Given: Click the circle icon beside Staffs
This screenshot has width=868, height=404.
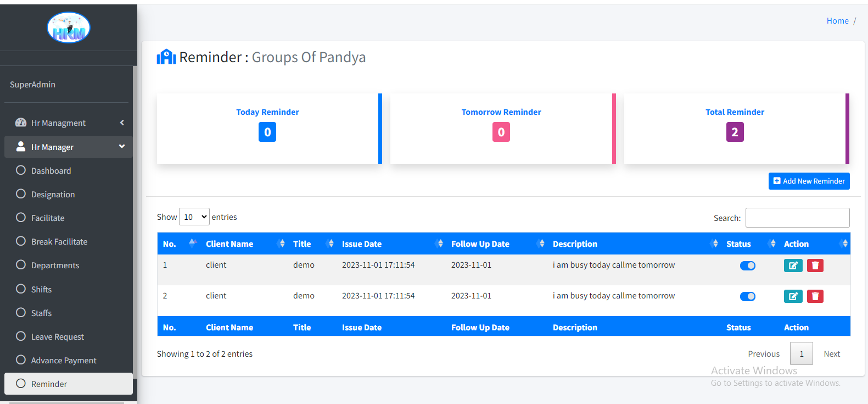Looking at the screenshot, I should click(x=21, y=312).
